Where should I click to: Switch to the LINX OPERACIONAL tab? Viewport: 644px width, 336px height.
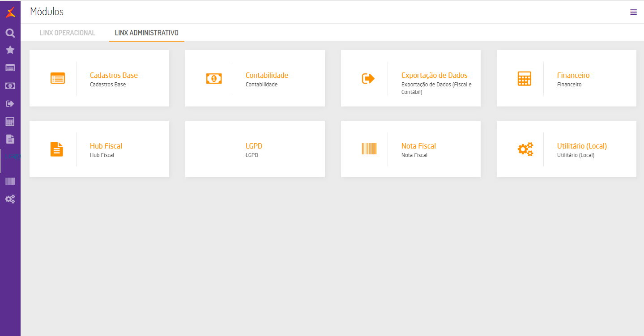click(68, 33)
